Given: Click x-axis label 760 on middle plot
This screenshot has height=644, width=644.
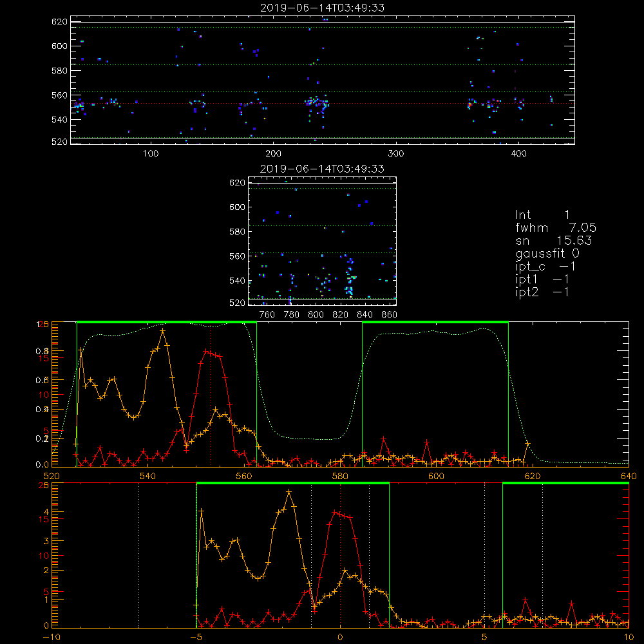Looking at the screenshot, I should point(267,315).
